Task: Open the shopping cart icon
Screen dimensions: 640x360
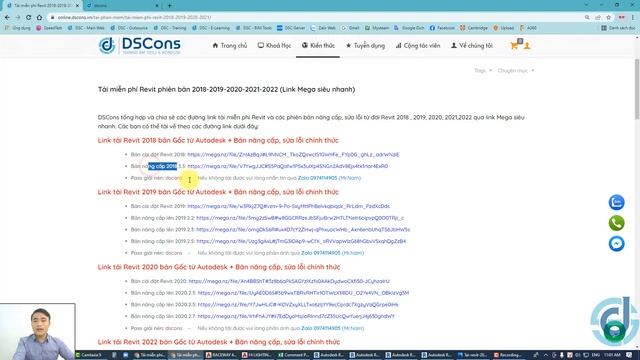Action: 515,45
